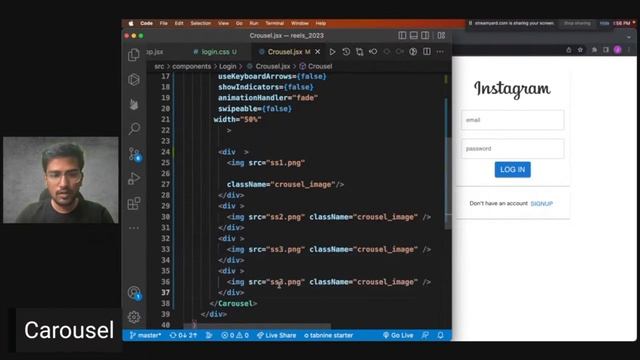Image resolution: width=640 pixels, height=360 pixels.
Task: Click Login folder in the breadcrumb
Action: (x=228, y=66)
